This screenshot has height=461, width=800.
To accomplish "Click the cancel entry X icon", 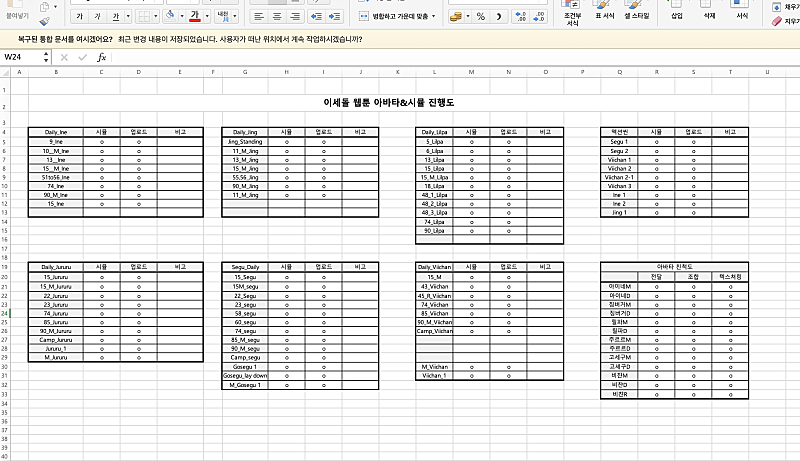I will tap(64, 57).
